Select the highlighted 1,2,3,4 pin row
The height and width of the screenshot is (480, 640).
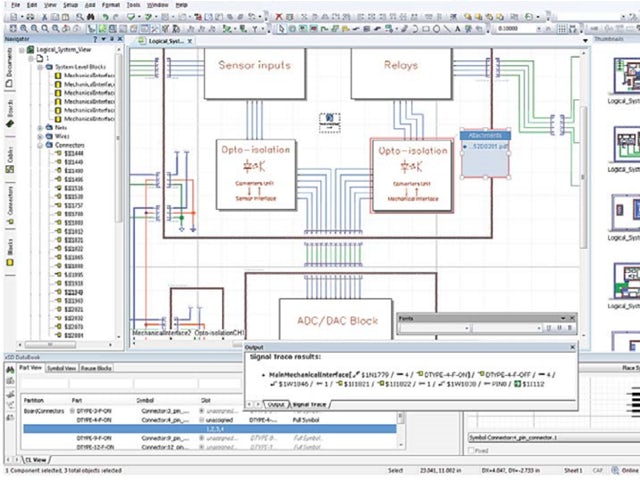pos(210,429)
